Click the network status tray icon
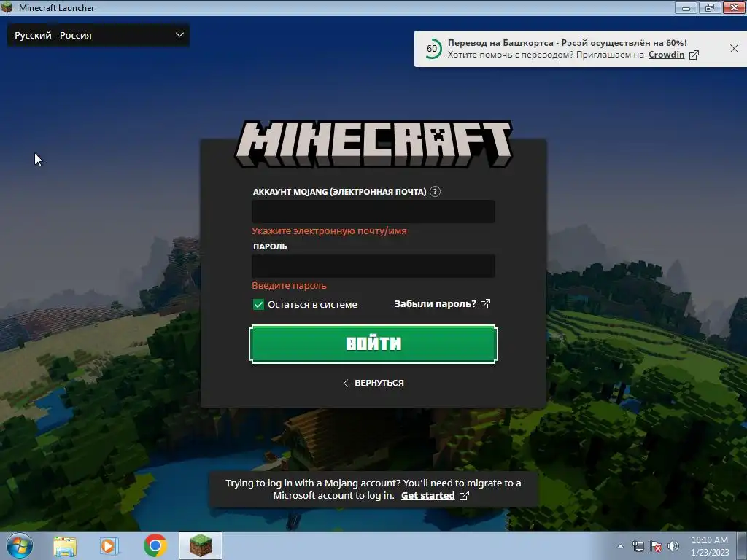Viewport: 747px width, 560px height. coord(638,547)
